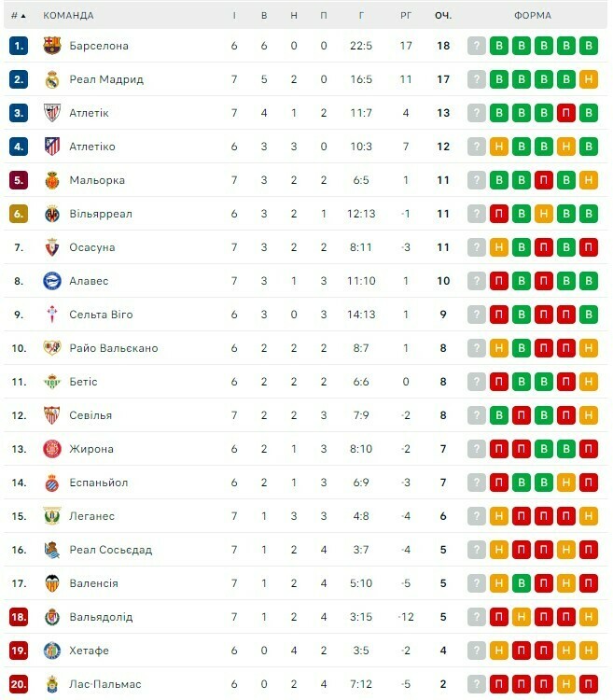The image size is (613, 700).
Task: Sort standings by ОЧ. points header
Action: (443, 16)
